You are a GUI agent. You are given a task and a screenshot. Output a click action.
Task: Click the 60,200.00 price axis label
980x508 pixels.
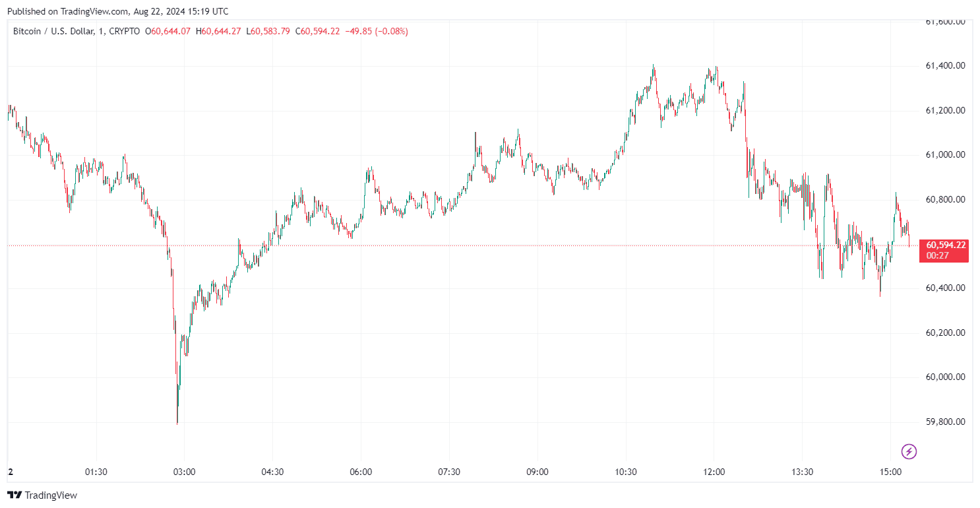(x=946, y=333)
